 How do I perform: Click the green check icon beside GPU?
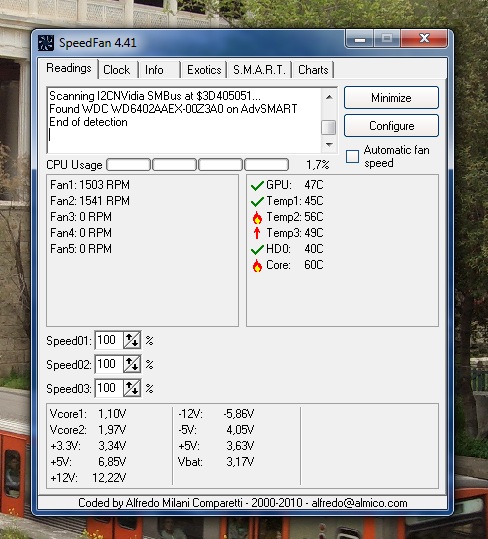257,186
